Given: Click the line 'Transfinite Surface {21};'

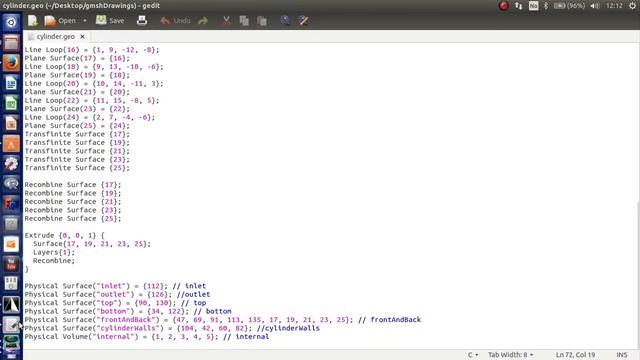Looking at the screenshot, I should pos(77,151).
